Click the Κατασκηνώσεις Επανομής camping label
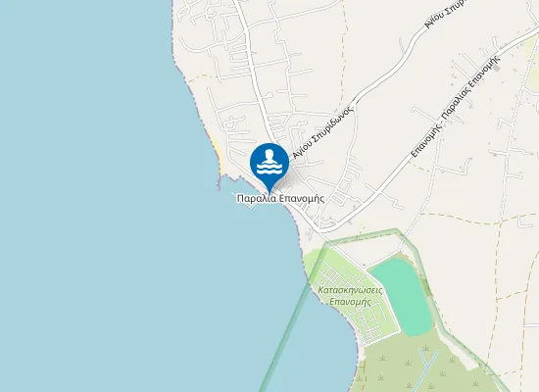Screen dimensions: 539x392 pos(350,296)
